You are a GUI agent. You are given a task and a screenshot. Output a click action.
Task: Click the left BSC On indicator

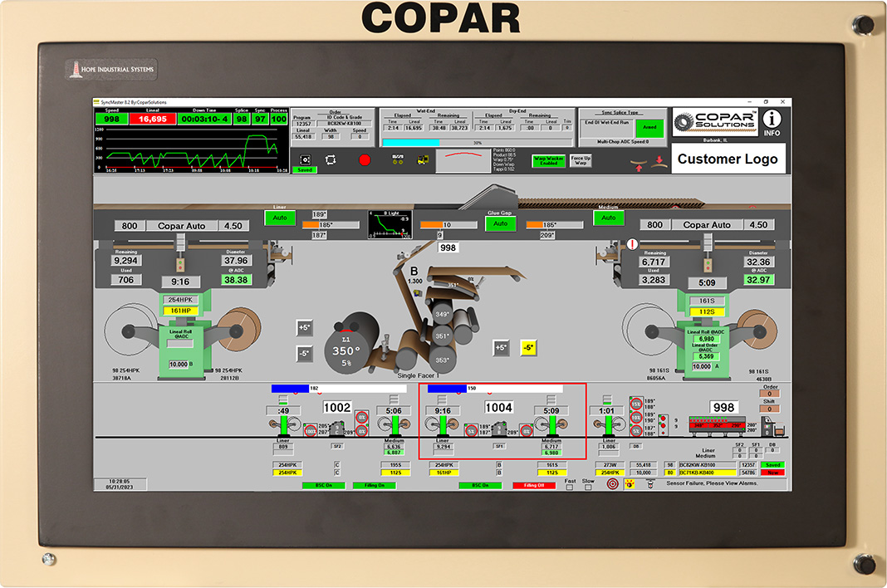[324, 486]
